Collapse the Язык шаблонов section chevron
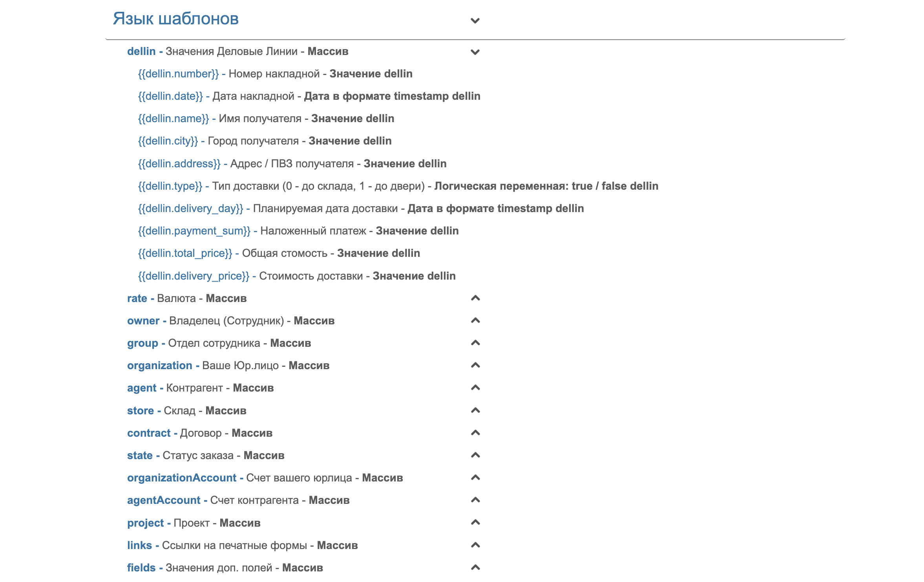 pyautogui.click(x=475, y=20)
